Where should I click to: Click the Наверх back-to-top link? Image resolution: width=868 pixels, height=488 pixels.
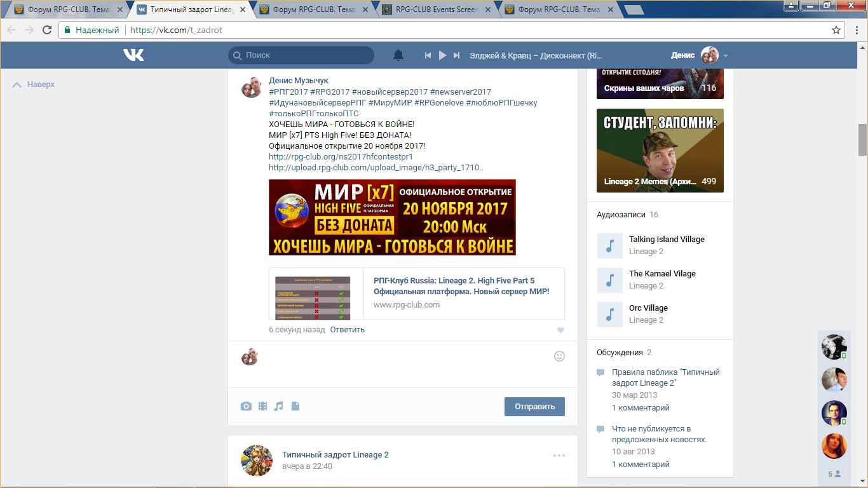tap(34, 85)
